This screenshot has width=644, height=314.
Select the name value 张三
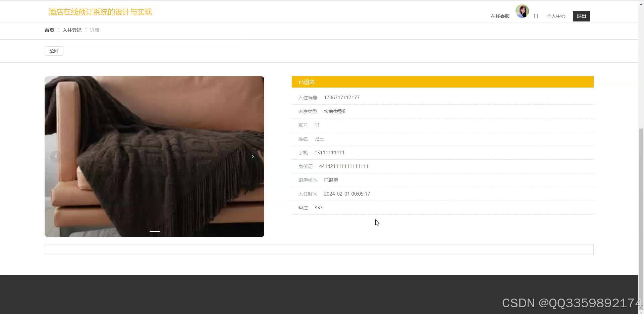coord(319,139)
